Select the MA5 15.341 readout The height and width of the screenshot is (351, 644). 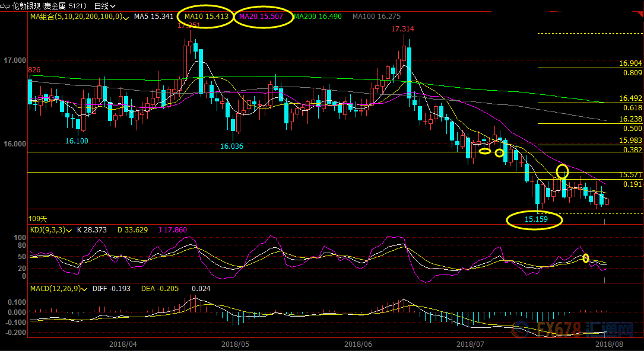point(154,17)
